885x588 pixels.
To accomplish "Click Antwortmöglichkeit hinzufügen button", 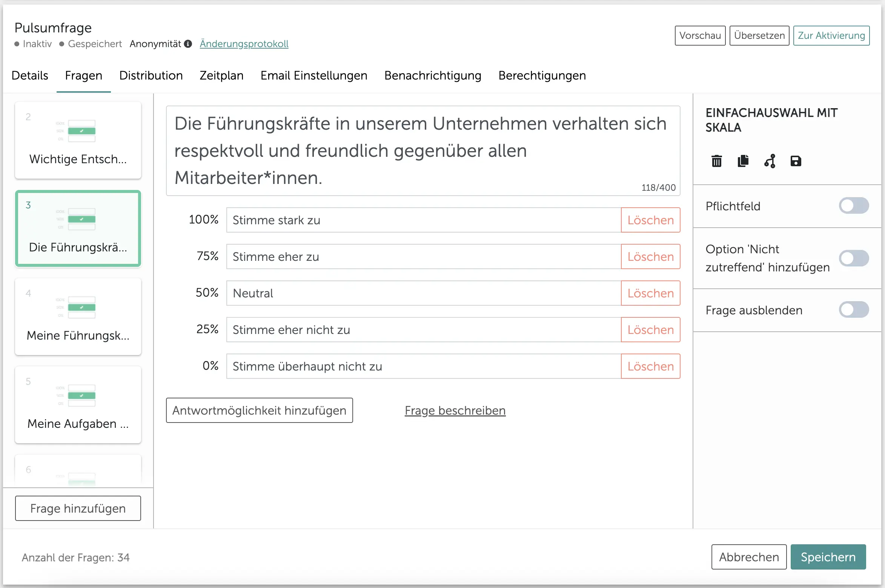I will click(260, 410).
